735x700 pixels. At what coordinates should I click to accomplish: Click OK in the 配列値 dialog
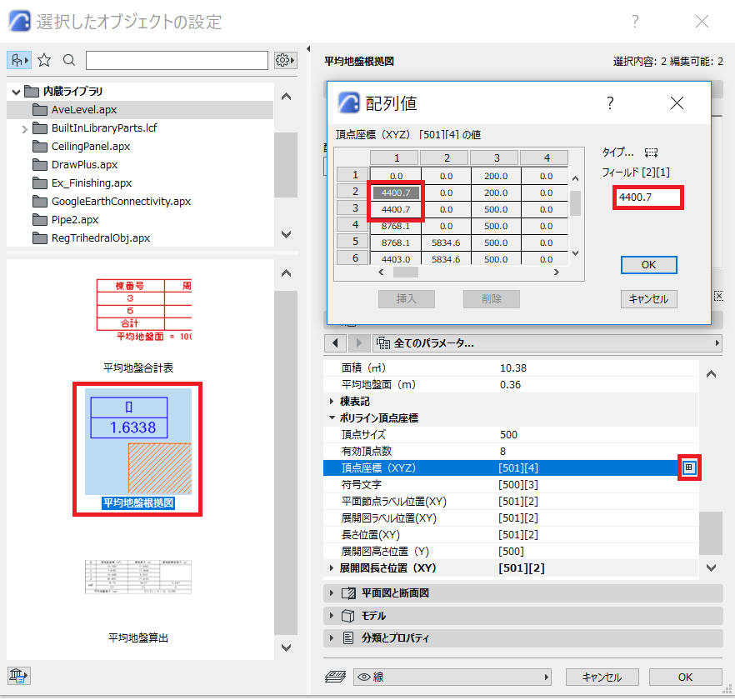coord(648,265)
